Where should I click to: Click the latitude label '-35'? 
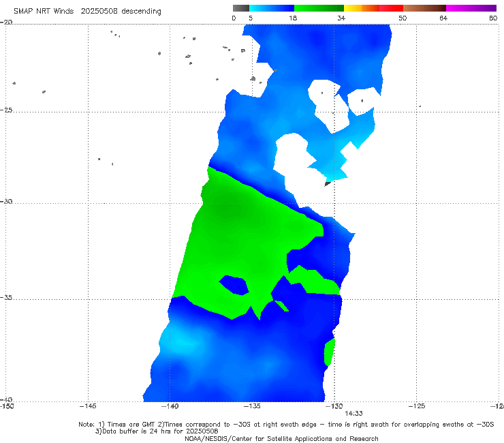[x=6, y=297]
